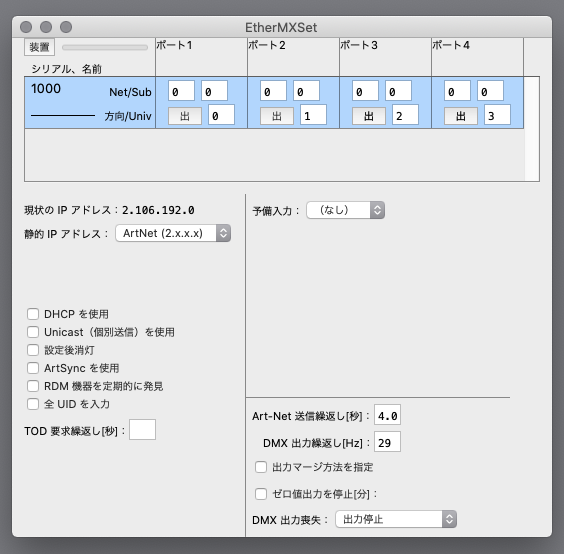
Task: Select port 2 Univ field showing 1
Action: [313, 115]
